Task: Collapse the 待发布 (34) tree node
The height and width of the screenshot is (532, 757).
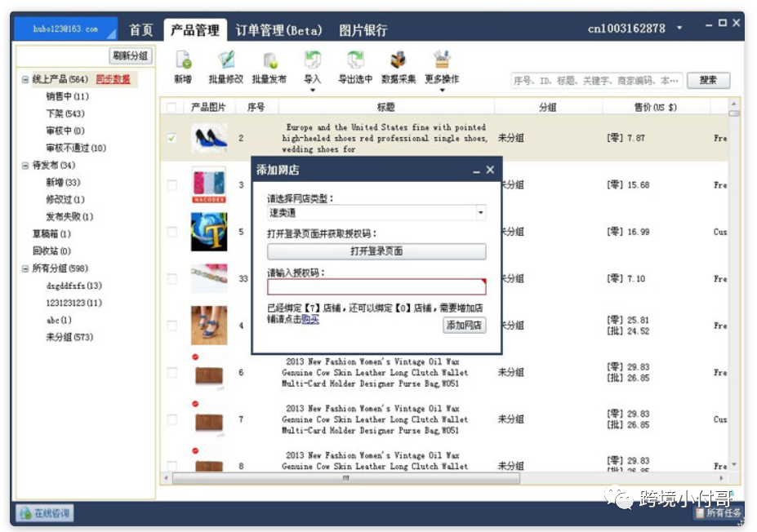Action: [25, 166]
